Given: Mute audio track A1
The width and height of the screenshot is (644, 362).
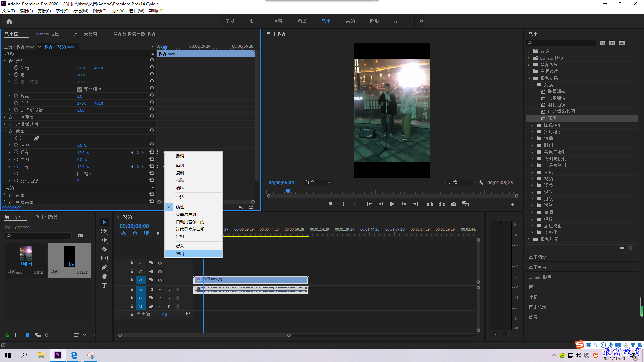Looking at the screenshot, I should tap(160, 290).
